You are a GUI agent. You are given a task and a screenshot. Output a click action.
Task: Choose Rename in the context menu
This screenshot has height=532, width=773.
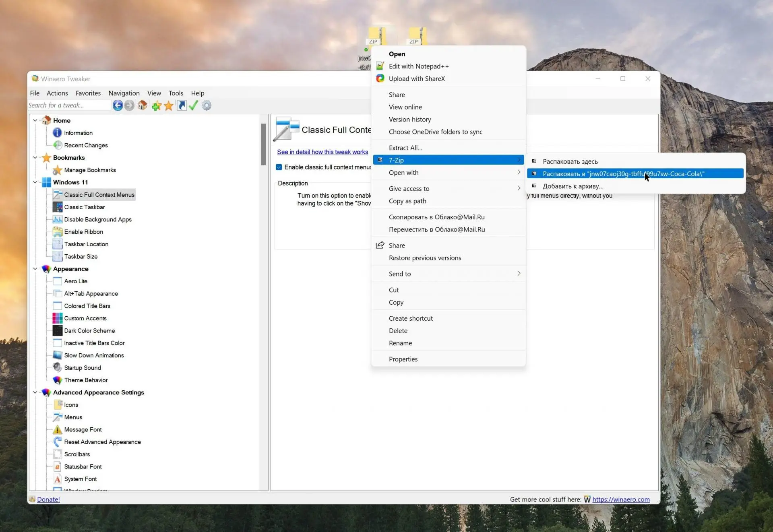click(x=449, y=343)
